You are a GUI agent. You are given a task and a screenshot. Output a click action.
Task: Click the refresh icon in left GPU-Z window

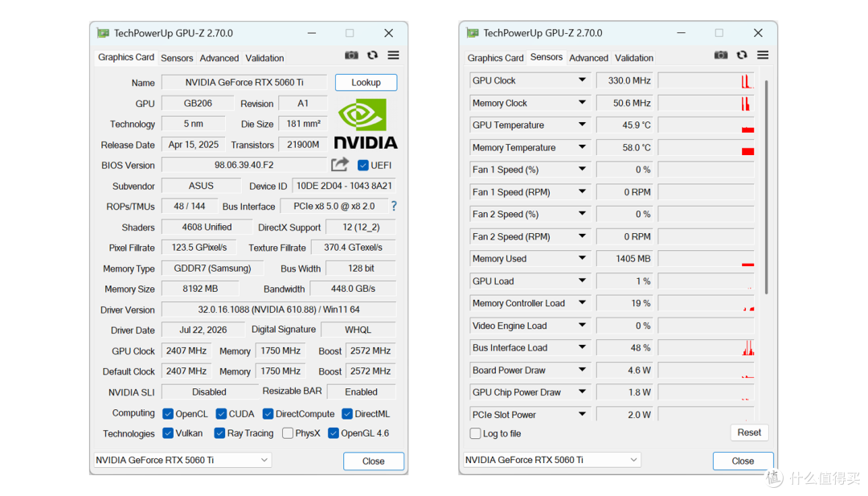pos(373,55)
